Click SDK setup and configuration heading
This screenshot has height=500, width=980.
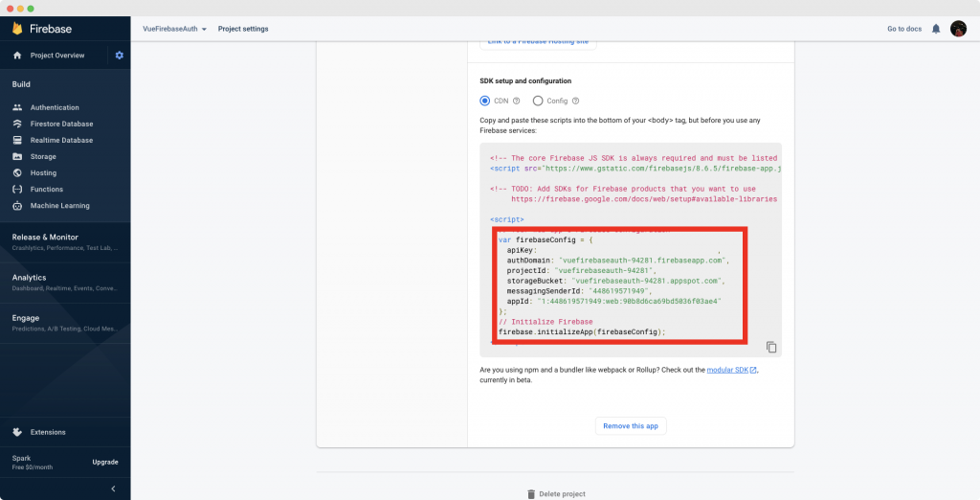525,80
